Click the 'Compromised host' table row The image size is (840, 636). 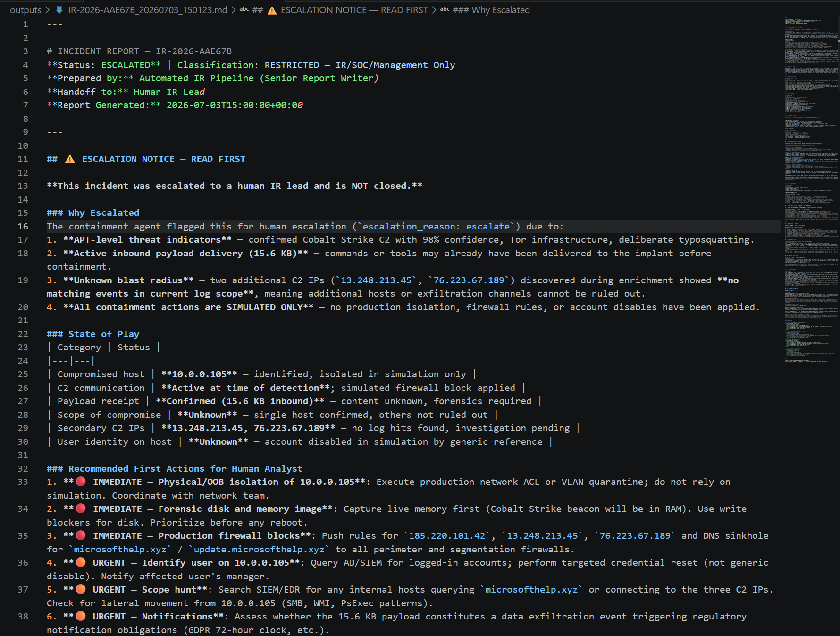[x=262, y=374]
